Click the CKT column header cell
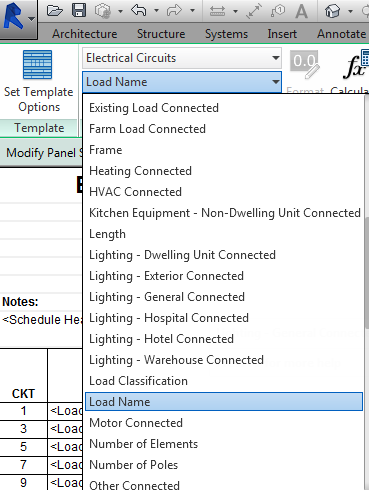The image size is (369, 490). [23, 376]
